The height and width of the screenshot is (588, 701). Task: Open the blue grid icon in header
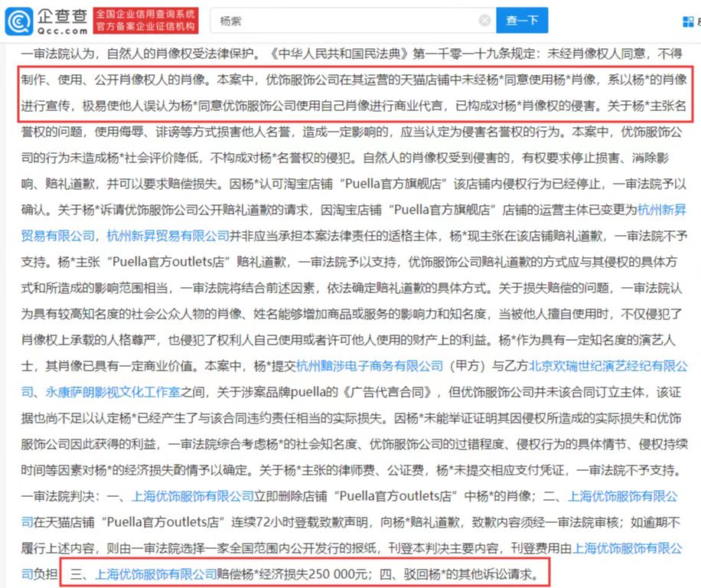pos(689,21)
